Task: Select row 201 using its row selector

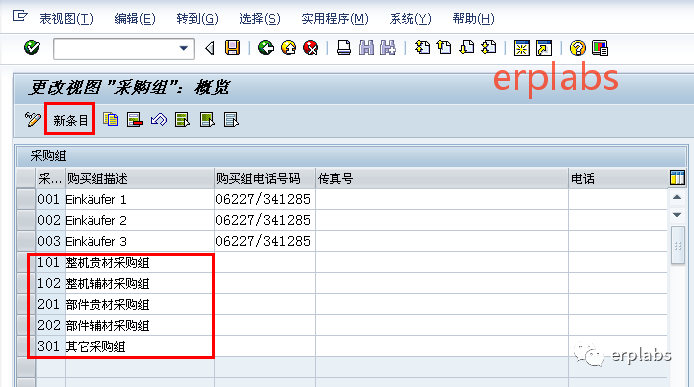Action: (x=26, y=305)
